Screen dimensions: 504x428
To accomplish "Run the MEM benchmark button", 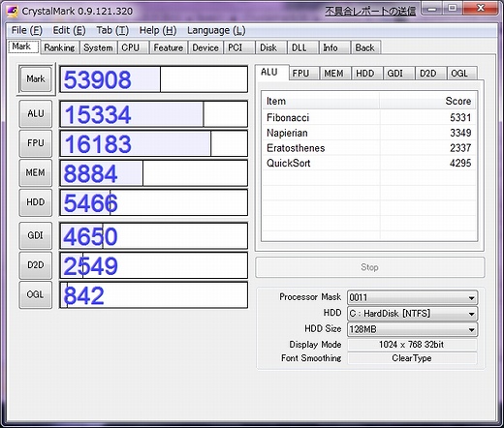I will click(x=36, y=172).
